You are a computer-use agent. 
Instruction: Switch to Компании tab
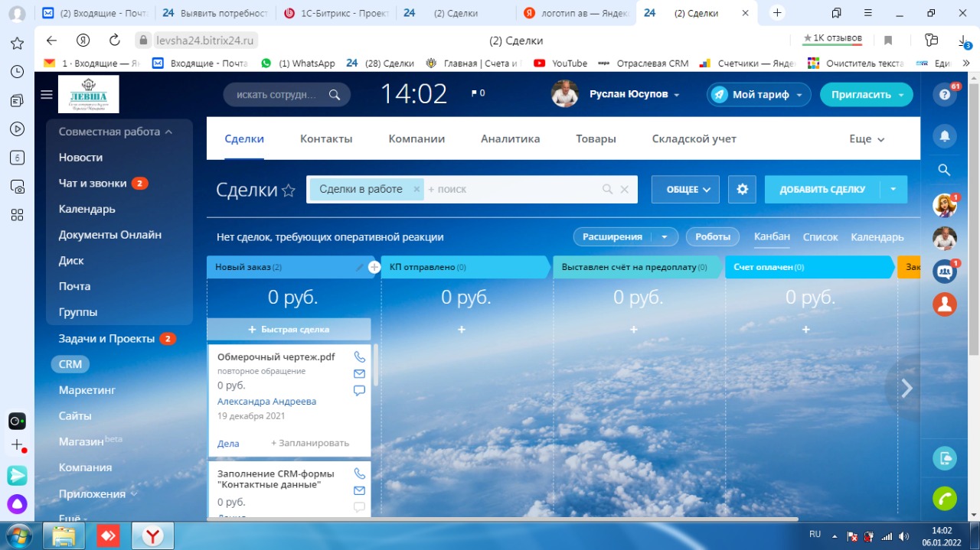416,138
